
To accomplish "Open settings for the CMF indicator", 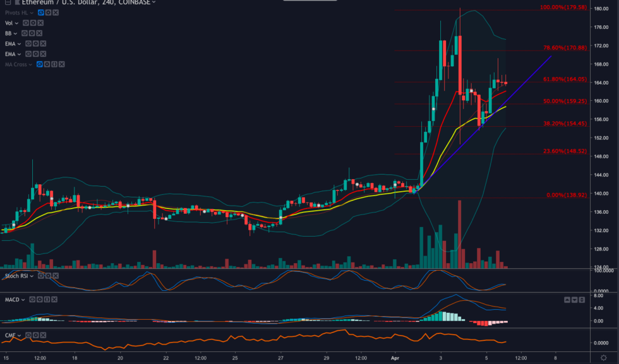I will click(36, 335).
